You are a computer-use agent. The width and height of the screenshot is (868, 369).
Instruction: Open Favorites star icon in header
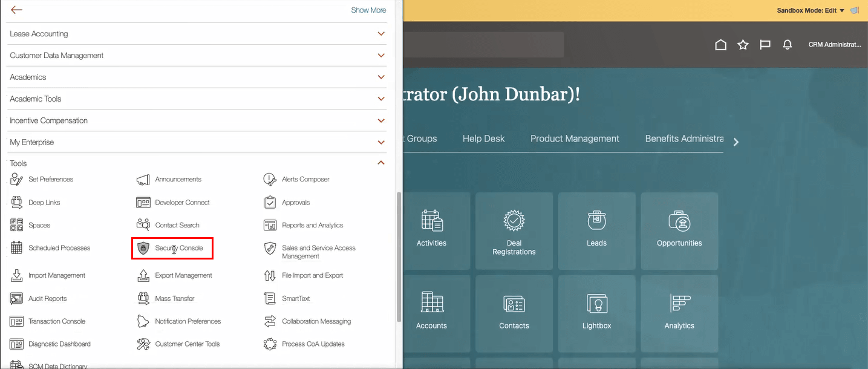coord(743,45)
